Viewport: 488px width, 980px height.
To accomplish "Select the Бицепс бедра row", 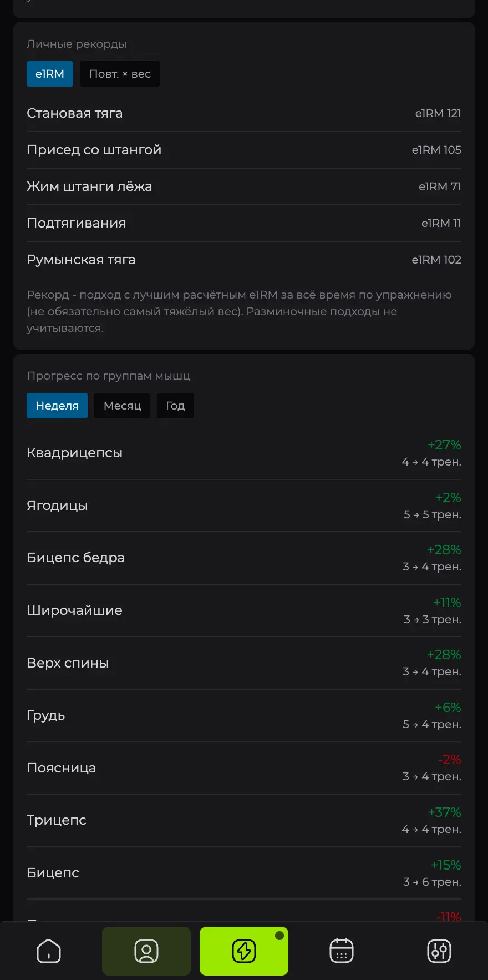I will click(x=244, y=558).
